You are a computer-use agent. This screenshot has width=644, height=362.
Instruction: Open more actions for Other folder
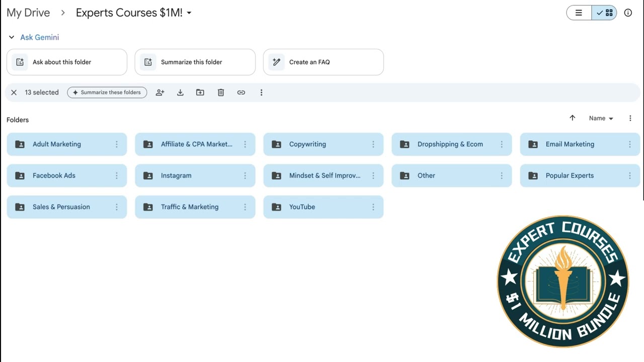pos(502,175)
